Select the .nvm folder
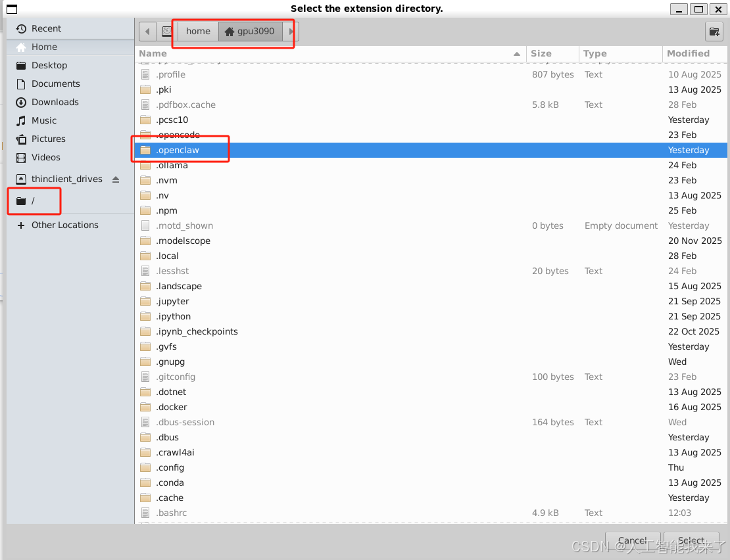 431,181
